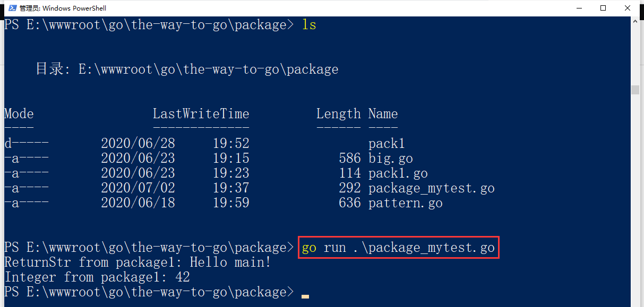The width and height of the screenshot is (644, 307).
Task: Maximize the PowerShell window
Action: pyautogui.click(x=603, y=8)
